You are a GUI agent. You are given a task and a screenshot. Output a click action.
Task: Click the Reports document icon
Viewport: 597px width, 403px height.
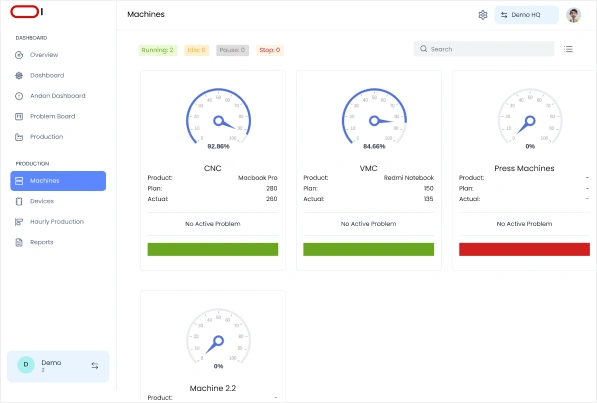(19, 242)
